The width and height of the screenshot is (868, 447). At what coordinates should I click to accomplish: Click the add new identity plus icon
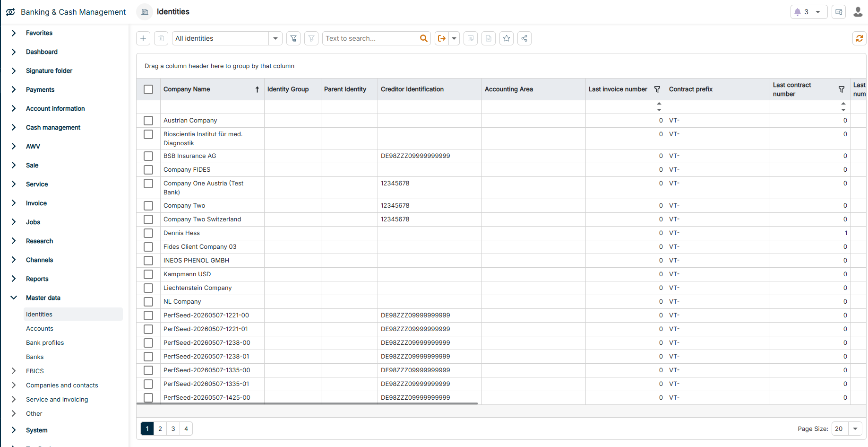click(143, 38)
